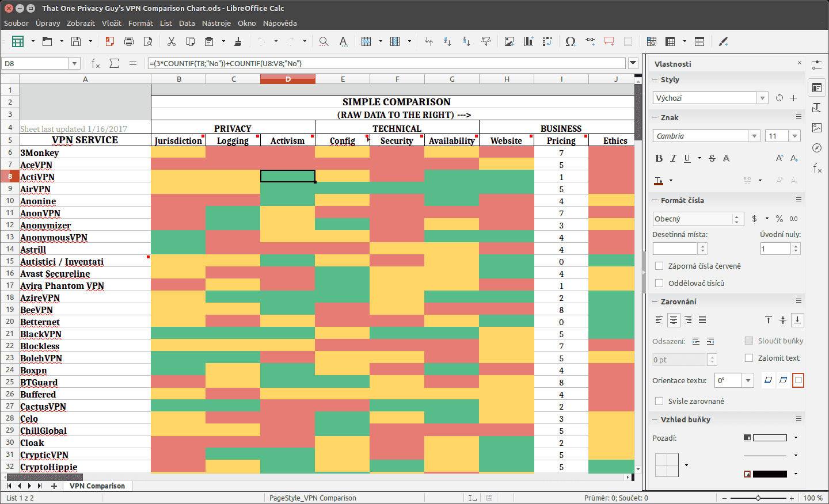Enable 'Zalomit text' checkbox
The width and height of the screenshot is (829, 504).
click(x=749, y=358)
